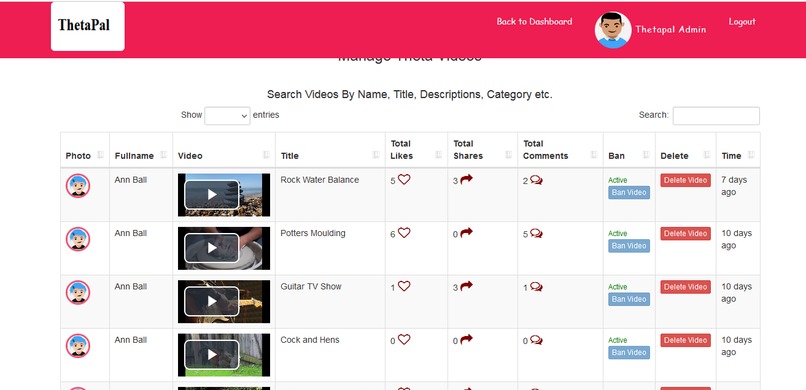The width and height of the screenshot is (806, 390).
Task: Sort by Total Shares column sort icon
Action: [x=508, y=155]
